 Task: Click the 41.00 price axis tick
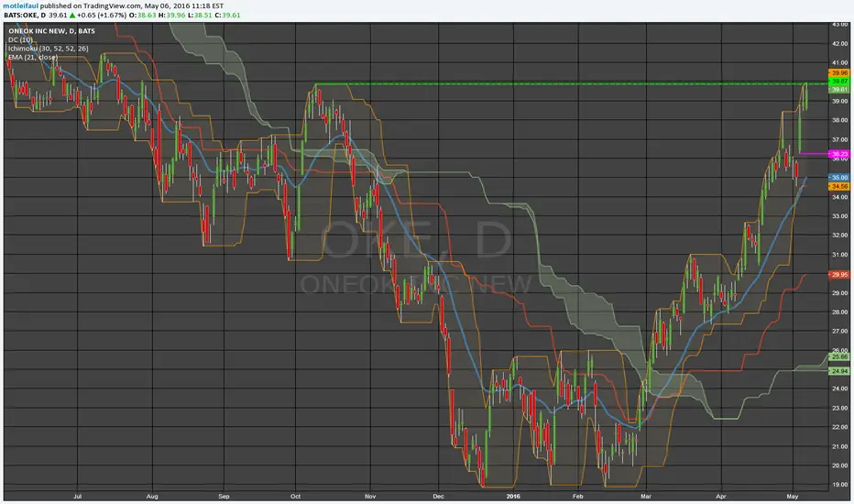coord(839,62)
